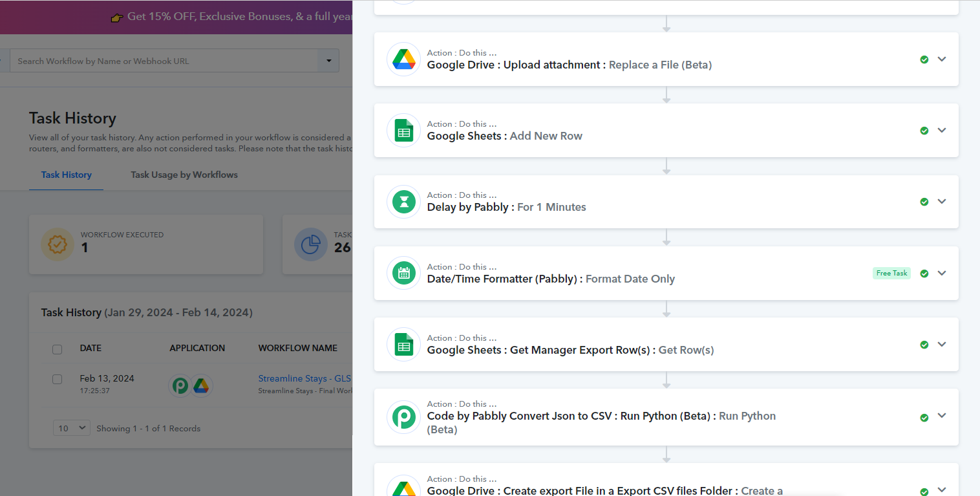This screenshot has width=980, height=496.
Task: Click the Google Sheets icon on Add New Row step
Action: click(404, 130)
